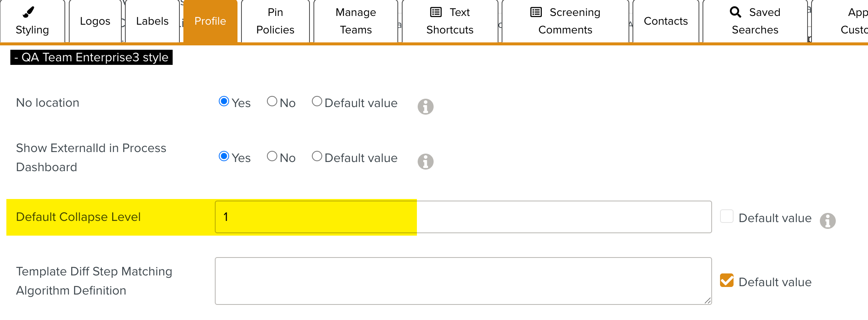
Task: Click the info icon beside No location
Action: [x=425, y=107]
